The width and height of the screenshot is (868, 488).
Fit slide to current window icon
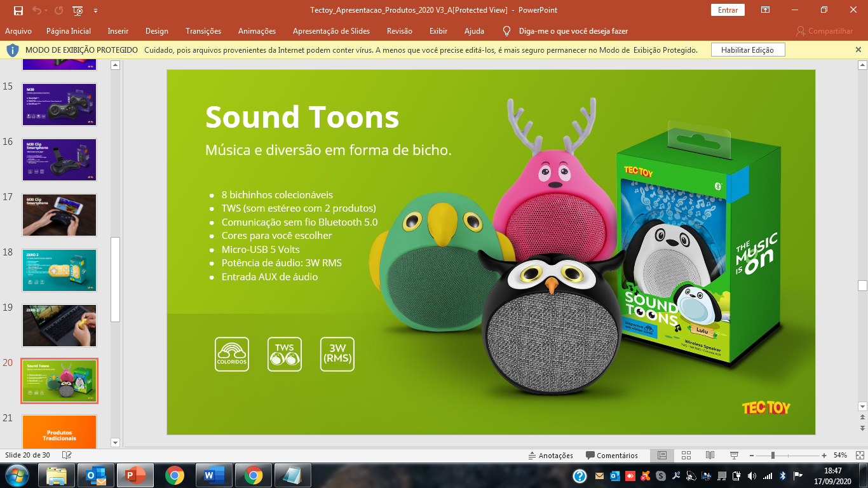click(858, 456)
